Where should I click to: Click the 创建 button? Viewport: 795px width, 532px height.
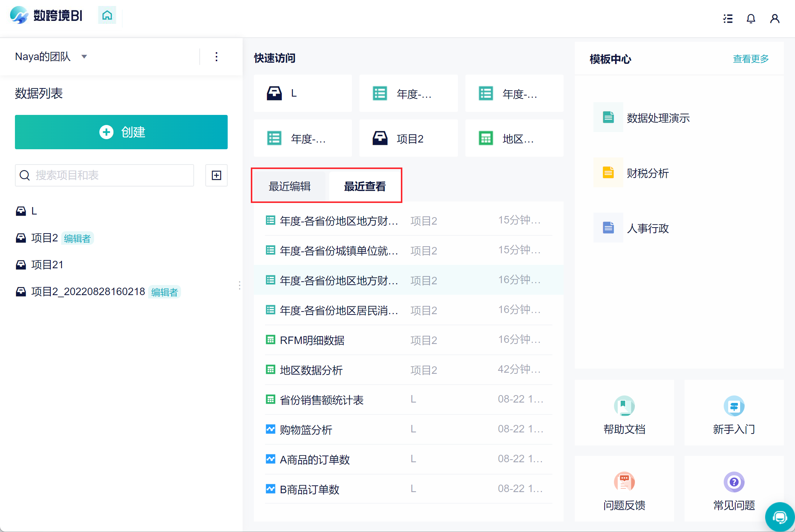tap(121, 132)
